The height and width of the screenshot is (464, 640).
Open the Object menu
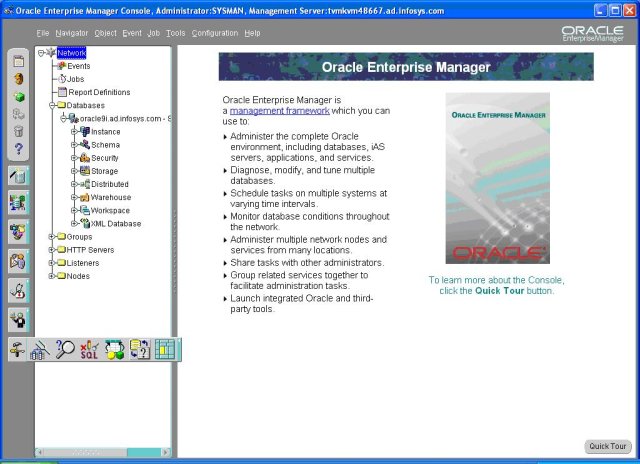point(105,33)
